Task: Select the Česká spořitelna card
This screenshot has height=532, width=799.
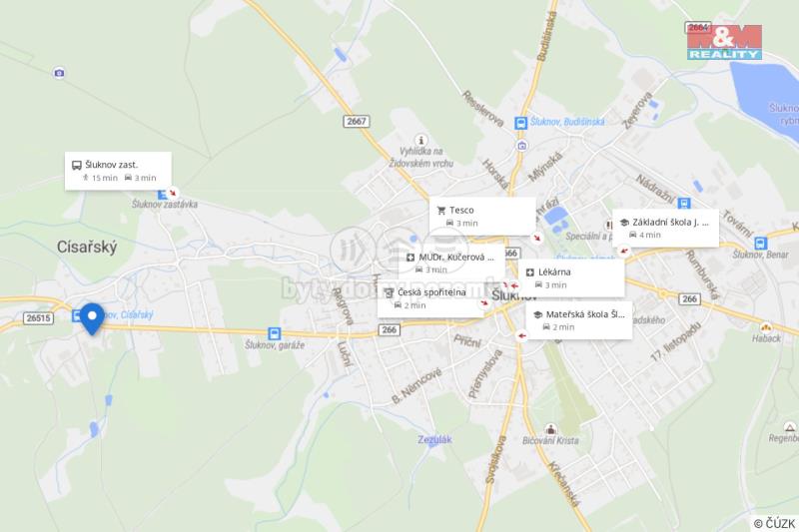Action: point(431,298)
